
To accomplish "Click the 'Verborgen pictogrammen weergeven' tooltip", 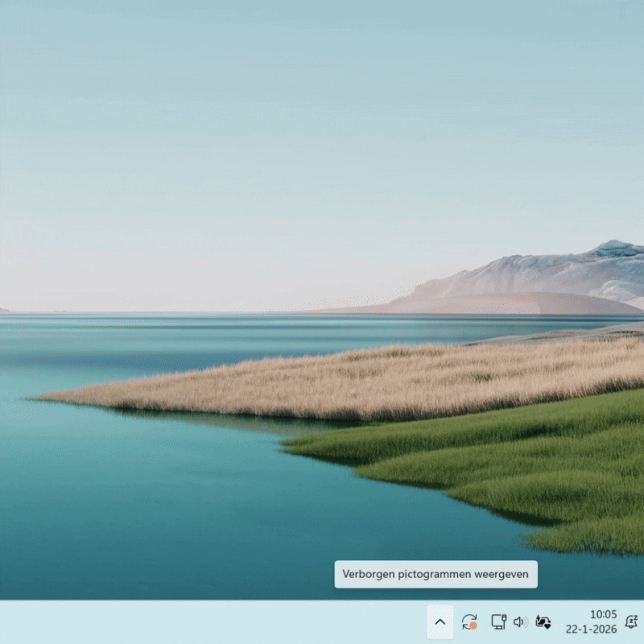I will (x=436, y=574).
